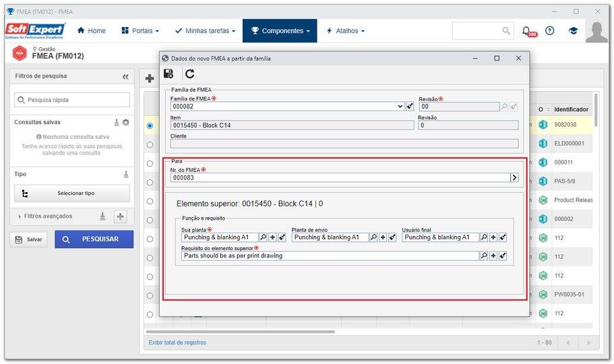
Task: Open Família de FMEA dropdown
Action: tap(400, 107)
